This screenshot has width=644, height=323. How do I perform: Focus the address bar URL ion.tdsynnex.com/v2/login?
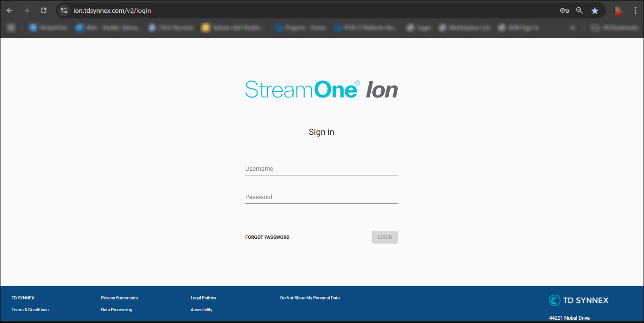pyautogui.click(x=112, y=10)
